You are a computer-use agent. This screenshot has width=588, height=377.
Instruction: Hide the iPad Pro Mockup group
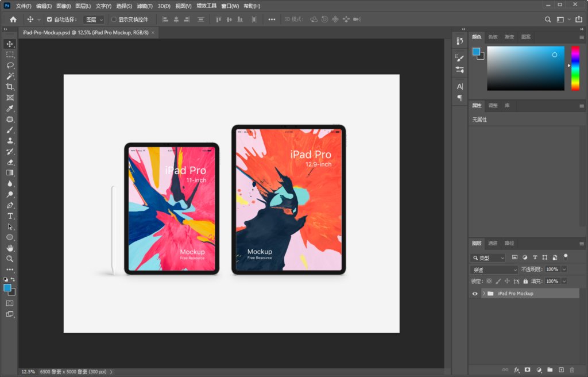pyautogui.click(x=475, y=294)
